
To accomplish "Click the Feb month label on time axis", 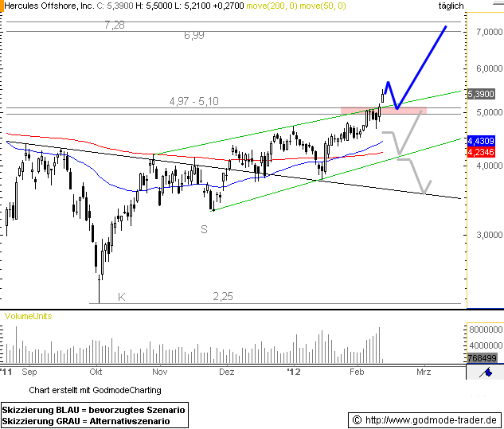I will [357, 372].
